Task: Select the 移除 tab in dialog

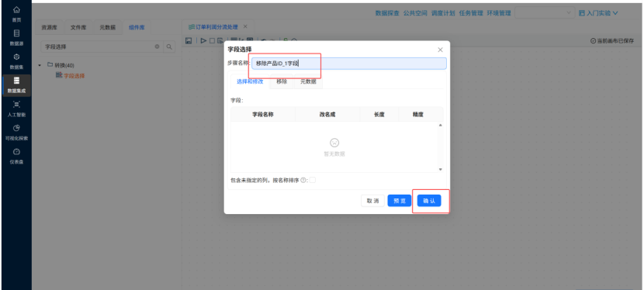Action: 282,81
